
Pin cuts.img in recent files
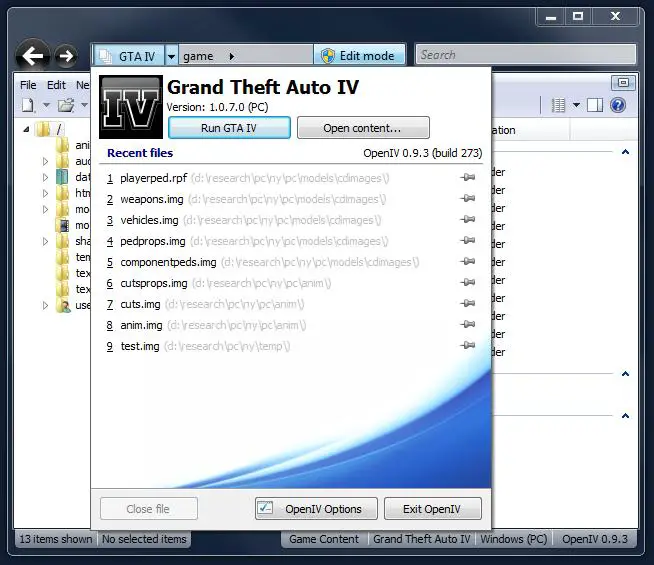(468, 303)
